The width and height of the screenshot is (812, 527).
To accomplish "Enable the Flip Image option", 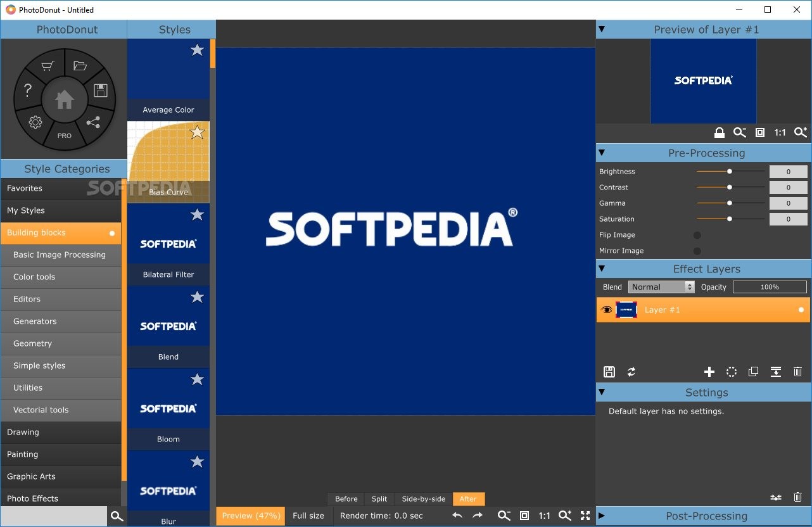I will tap(697, 235).
